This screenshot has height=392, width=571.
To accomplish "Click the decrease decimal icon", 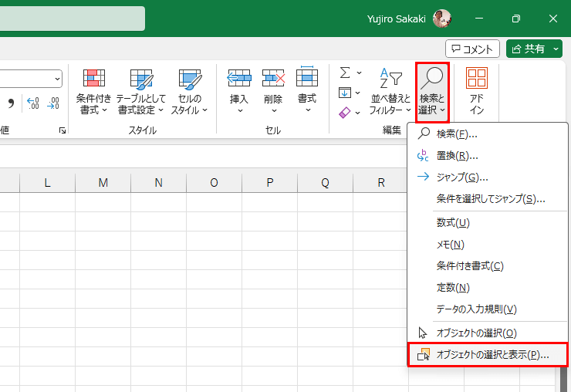I will (53, 103).
